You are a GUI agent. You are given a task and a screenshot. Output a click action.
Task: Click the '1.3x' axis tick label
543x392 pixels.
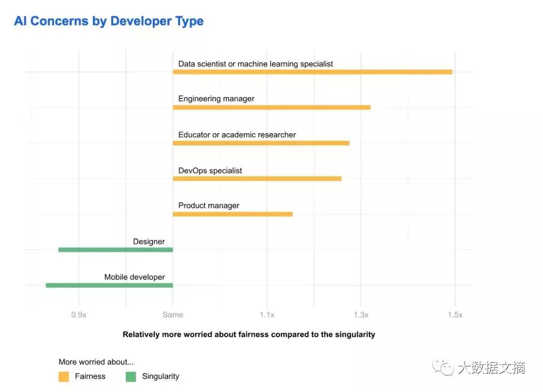coord(361,315)
